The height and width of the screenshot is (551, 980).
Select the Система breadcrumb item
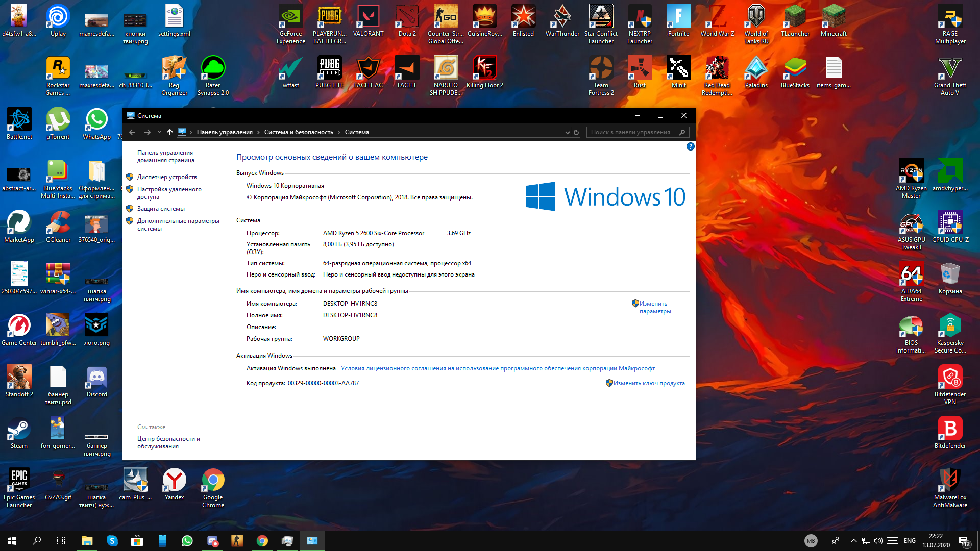tap(357, 132)
